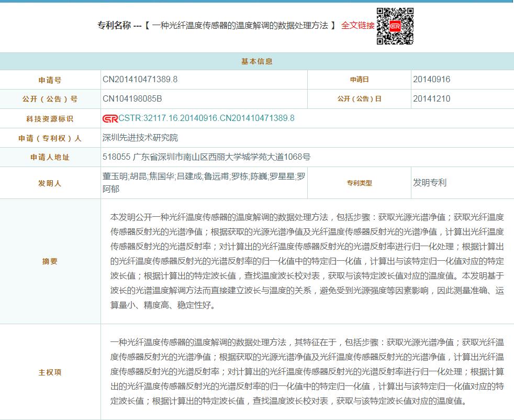Click the 摘要 row label
The height and width of the screenshot is (420, 514).
pyautogui.click(x=50, y=261)
